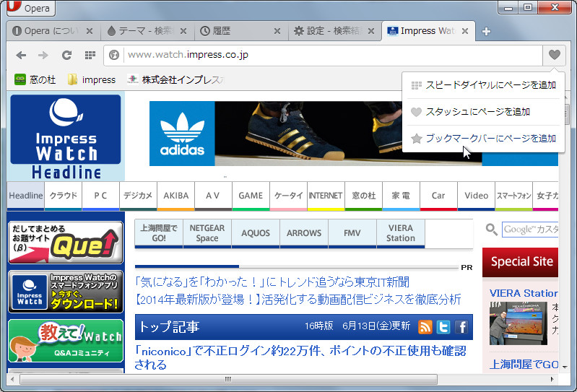
Task: Click the back navigation arrow
Action: click(22, 55)
